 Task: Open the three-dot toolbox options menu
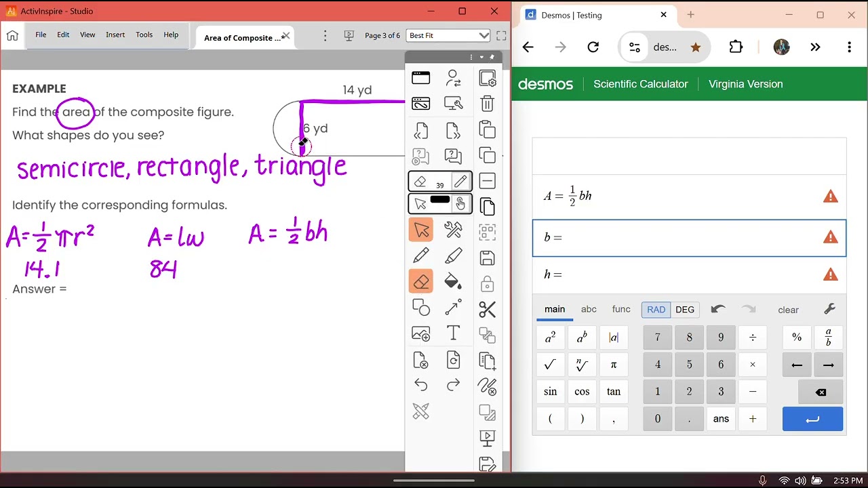tap(471, 57)
